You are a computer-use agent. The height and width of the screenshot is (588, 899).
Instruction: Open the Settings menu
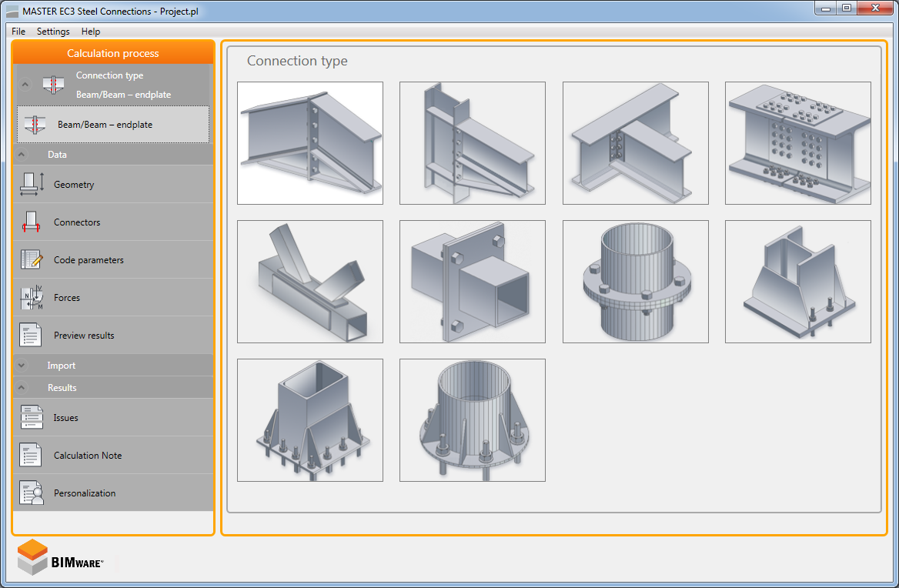(x=53, y=32)
